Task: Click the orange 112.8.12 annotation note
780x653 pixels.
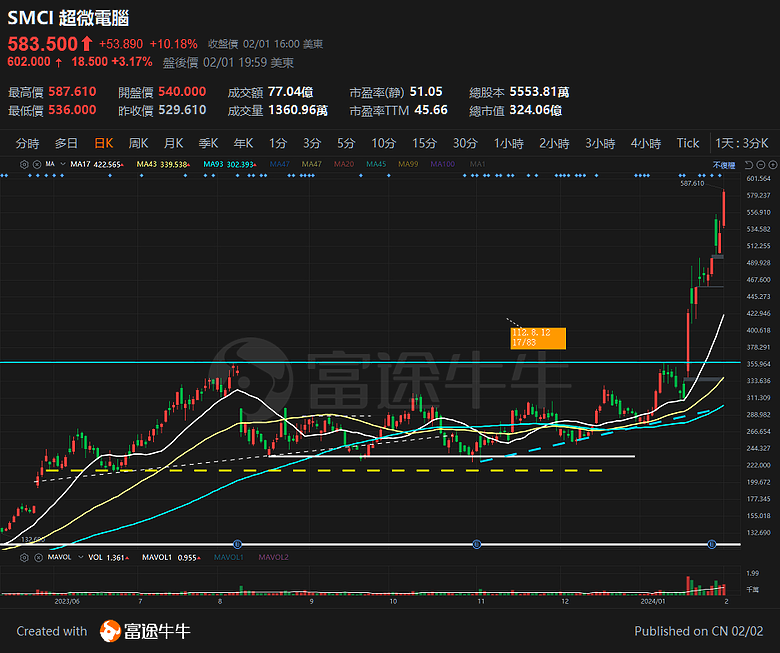Action: click(538, 338)
